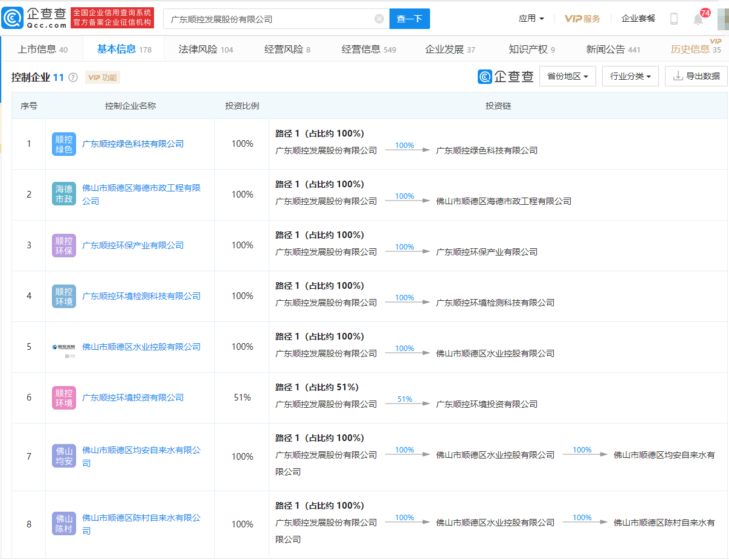
Task: Clear the search box text
Action: click(x=379, y=19)
